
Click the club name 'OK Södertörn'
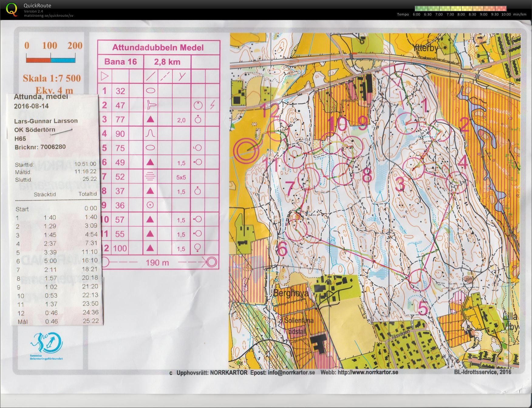coord(35,130)
